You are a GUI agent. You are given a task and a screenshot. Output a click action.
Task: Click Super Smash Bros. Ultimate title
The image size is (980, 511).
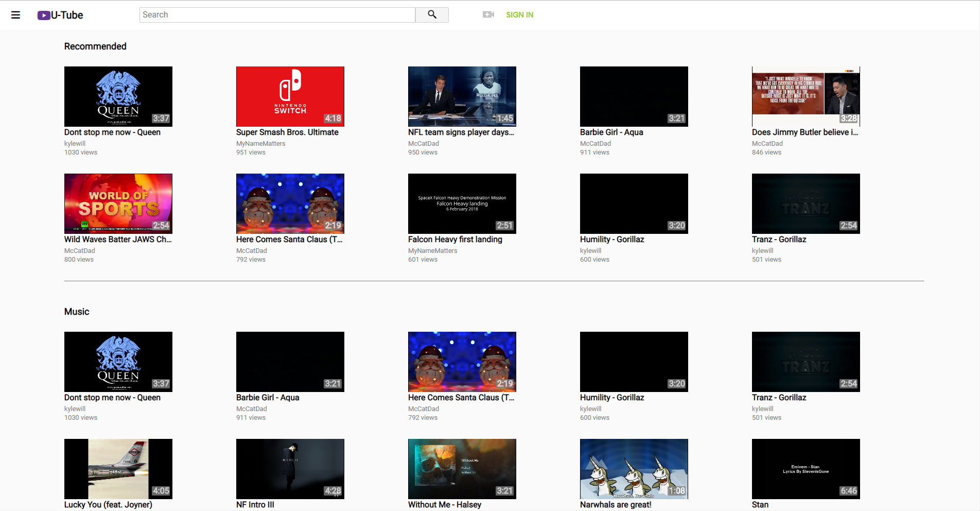pyautogui.click(x=287, y=132)
